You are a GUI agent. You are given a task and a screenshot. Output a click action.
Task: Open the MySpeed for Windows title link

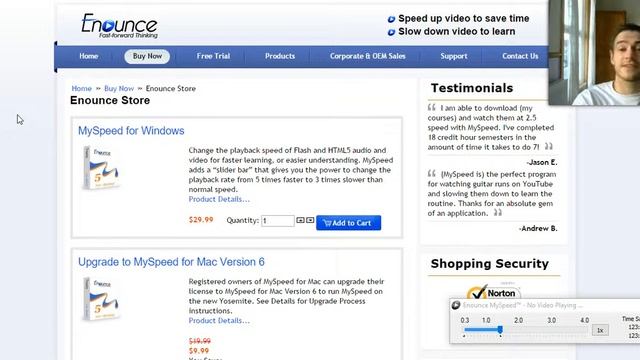131,131
